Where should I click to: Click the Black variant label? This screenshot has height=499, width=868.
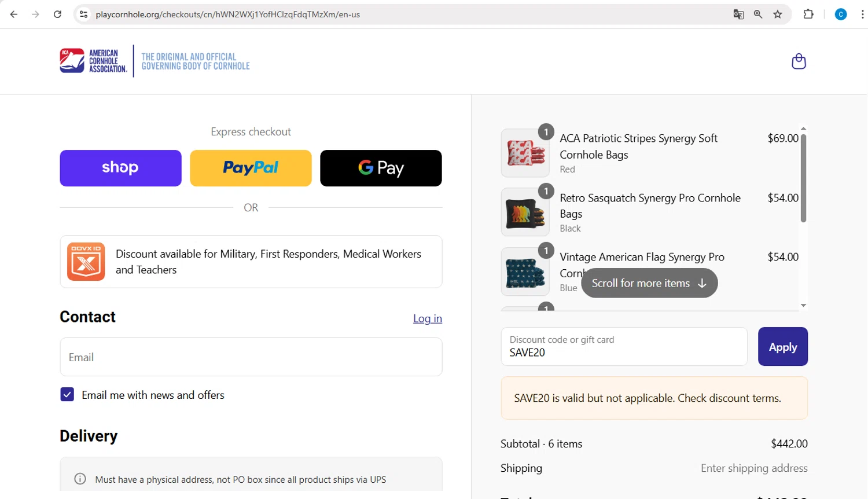(570, 228)
